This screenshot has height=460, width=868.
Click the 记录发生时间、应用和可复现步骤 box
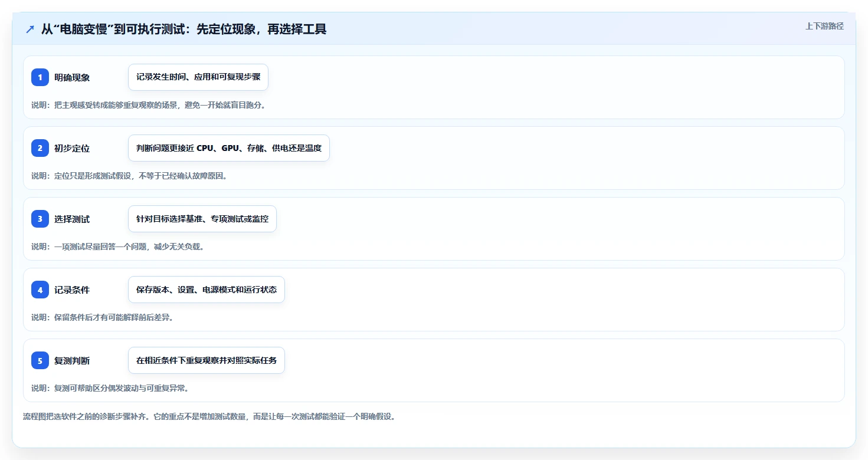click(x=198, y=77)
